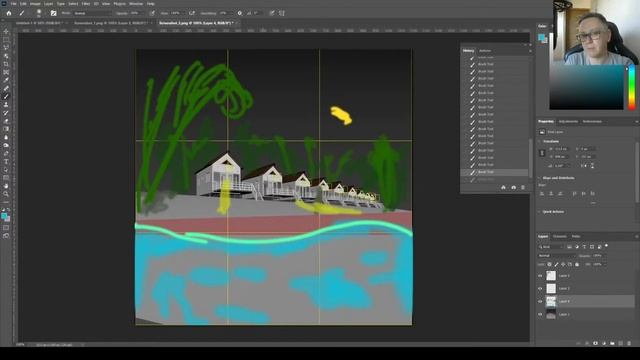
Task: Click the Home icon in options bar
Action: (x=9, y=13)
